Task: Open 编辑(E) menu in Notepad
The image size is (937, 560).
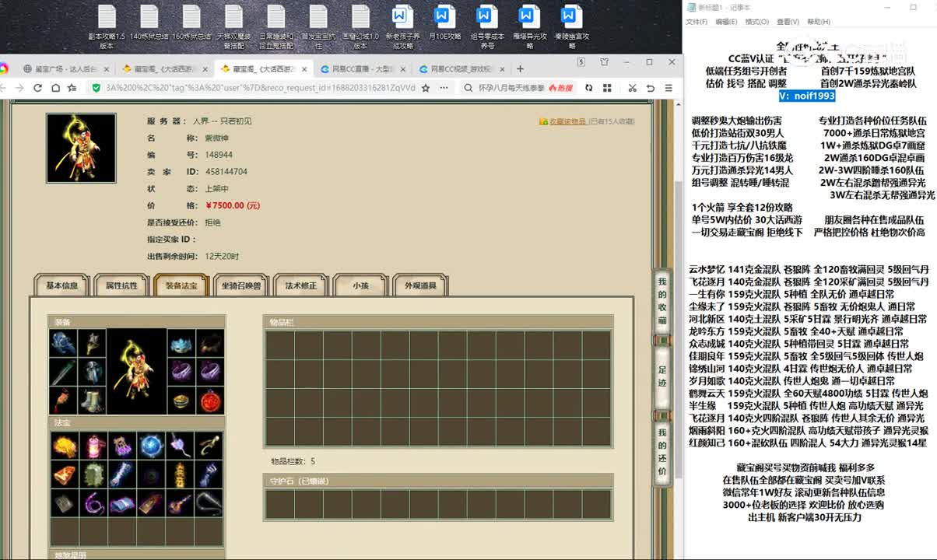Action: click(726, 22)
